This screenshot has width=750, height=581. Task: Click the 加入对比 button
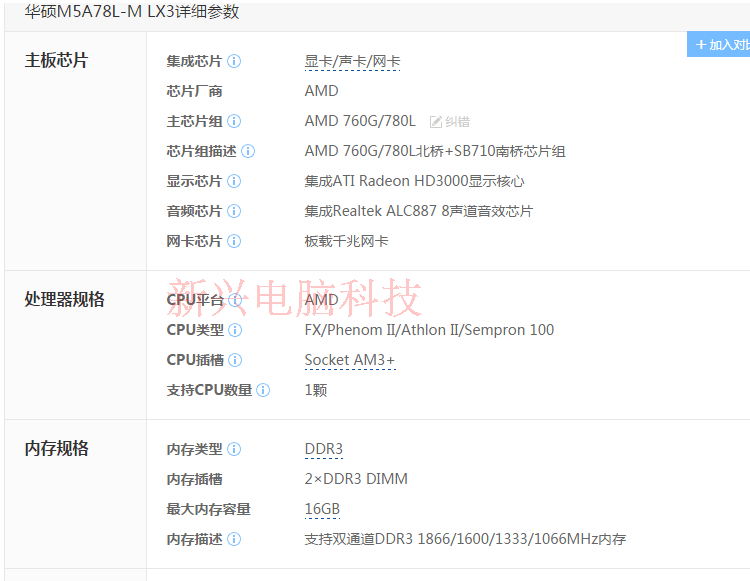pos(718,44)
